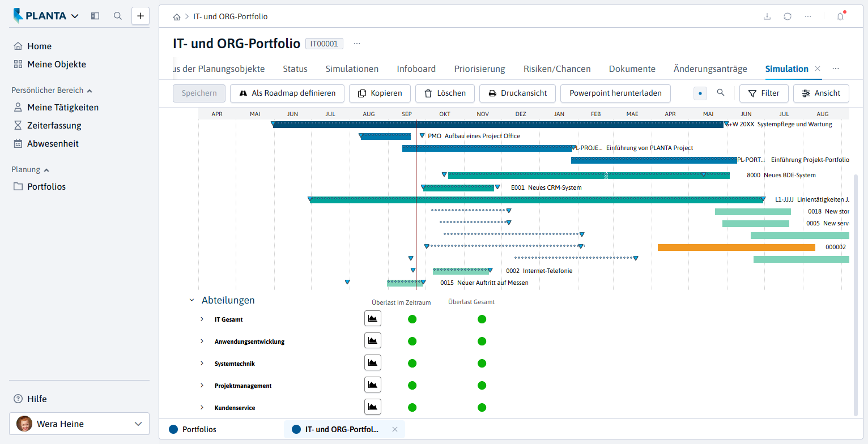Viewport: 868px width, 444px height.
Task: Toggle the blue dot indicator button
Action: click(x=700, y=93)
